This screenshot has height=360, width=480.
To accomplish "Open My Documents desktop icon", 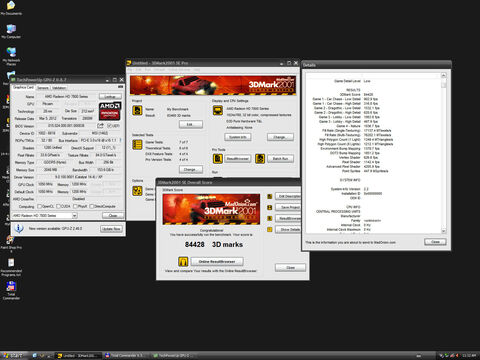I will [11, 7].
